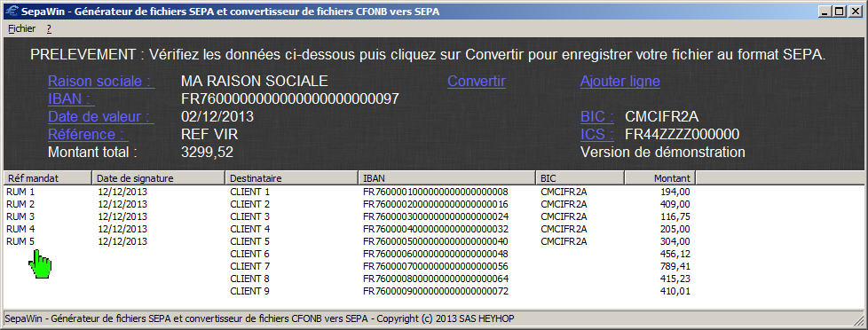Click CLIENT 7 cell
The width and height of the screenshot is (868, 330).
(x=249, y=266)
